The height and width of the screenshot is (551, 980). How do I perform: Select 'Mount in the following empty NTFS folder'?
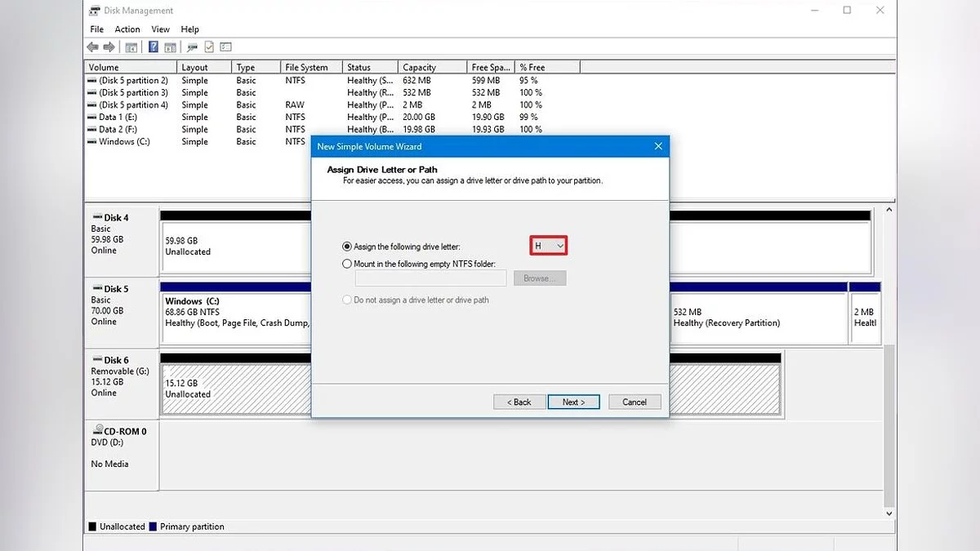tap(348, 264)
